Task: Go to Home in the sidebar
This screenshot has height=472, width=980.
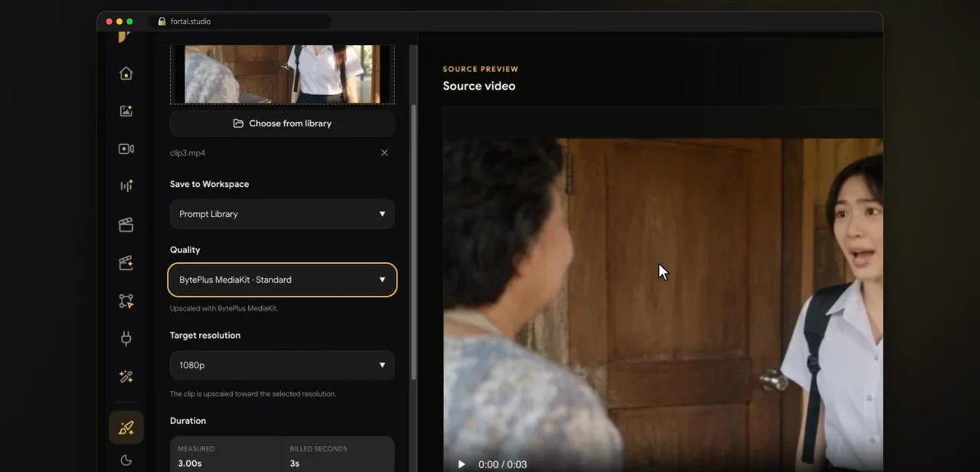Action: click(126, 74)
